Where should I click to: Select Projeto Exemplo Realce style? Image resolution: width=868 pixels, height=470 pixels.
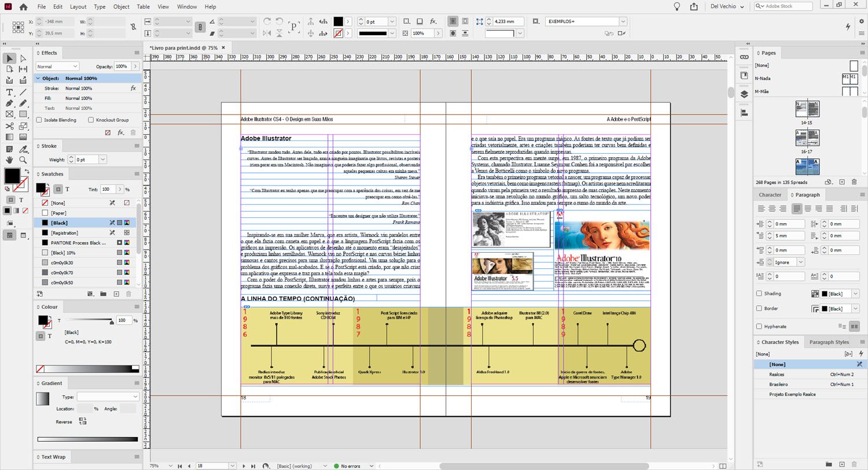pos(809,394)
